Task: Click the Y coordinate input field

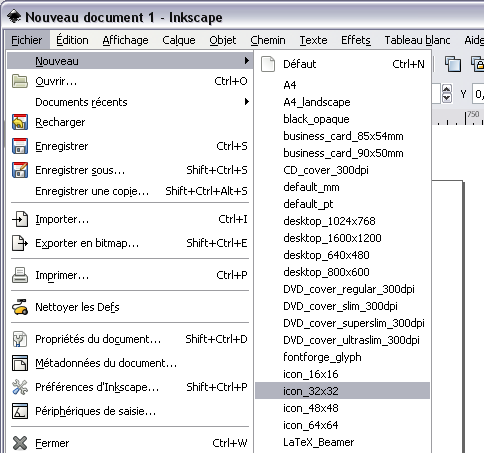Action: tap(478, 94)
